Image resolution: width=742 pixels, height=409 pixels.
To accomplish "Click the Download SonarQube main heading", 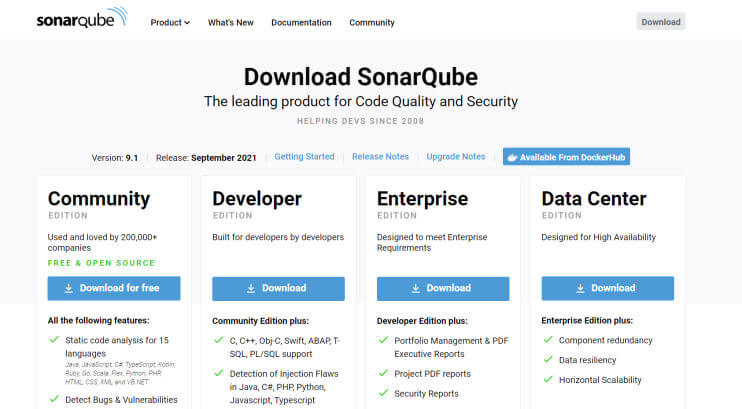I will click(x=361, y=77).
